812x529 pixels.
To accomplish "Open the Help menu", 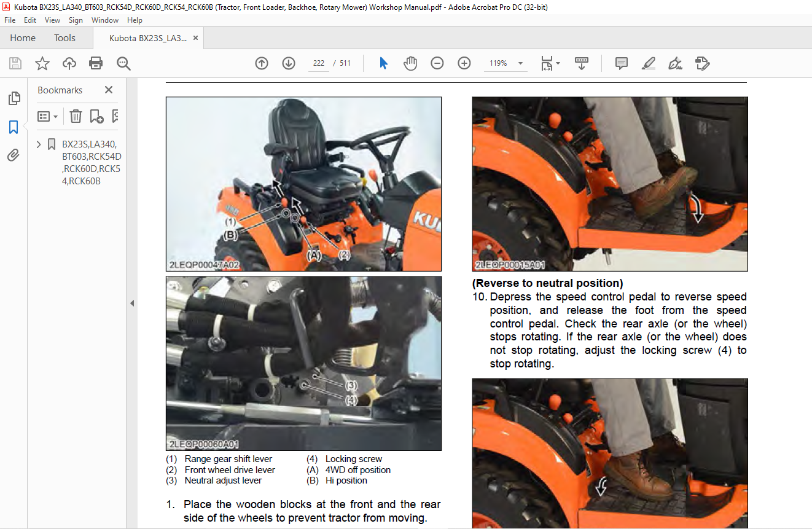I will pos(135,20).
